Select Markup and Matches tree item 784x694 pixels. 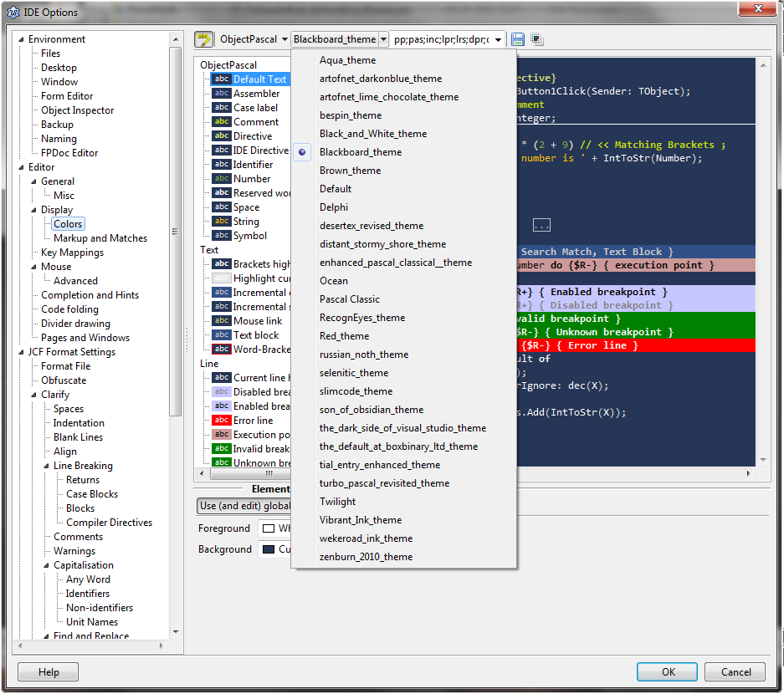[100, 238]
